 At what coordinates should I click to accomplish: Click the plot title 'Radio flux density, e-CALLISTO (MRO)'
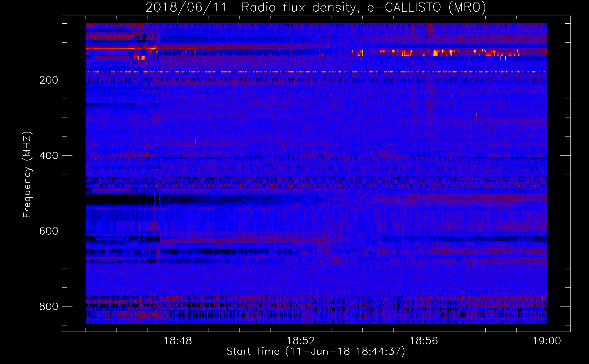[x=364, y=7]
